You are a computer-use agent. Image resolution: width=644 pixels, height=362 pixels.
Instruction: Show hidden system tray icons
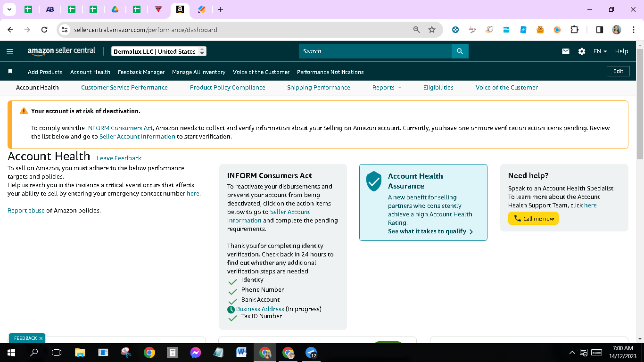(572, 352)
